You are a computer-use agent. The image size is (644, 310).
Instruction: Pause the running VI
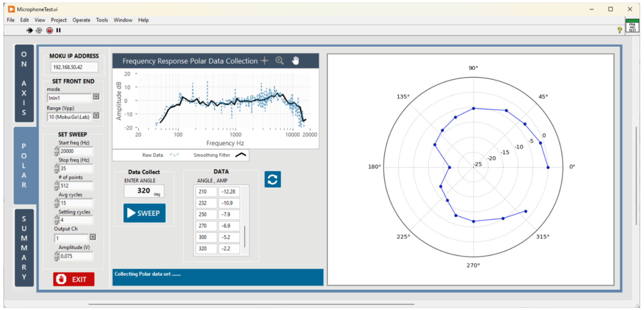[59, 30]
